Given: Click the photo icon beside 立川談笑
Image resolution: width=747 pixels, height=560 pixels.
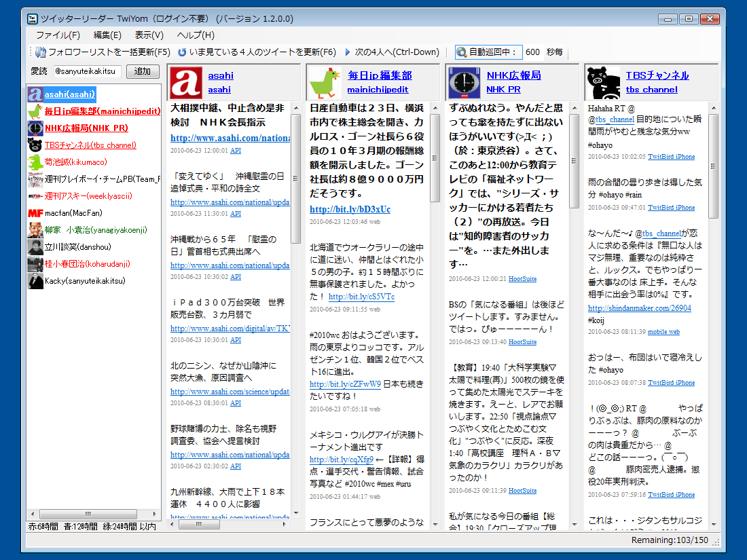Looking at the screenshot, I should pyautogui.click(x=35, y=247).
